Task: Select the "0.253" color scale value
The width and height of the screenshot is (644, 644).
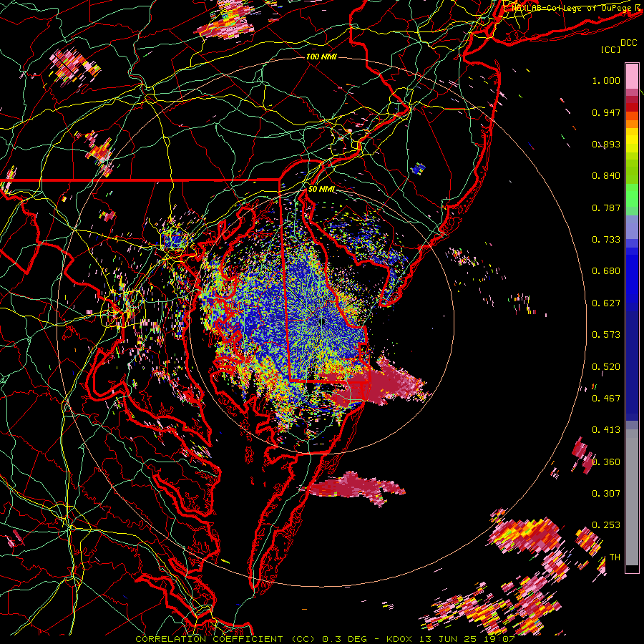Action: (606, 525)
